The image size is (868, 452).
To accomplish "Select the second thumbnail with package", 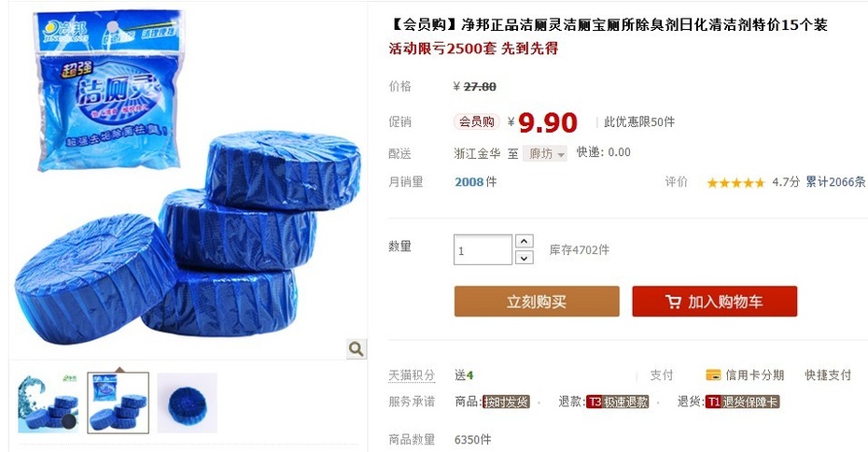I will [119, 403].
